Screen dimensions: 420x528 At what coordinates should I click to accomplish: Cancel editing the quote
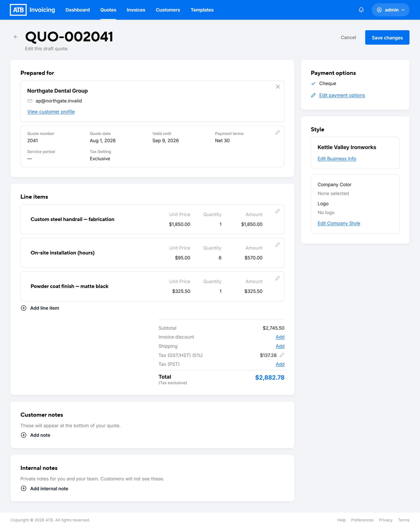click(x=348, y=37)
